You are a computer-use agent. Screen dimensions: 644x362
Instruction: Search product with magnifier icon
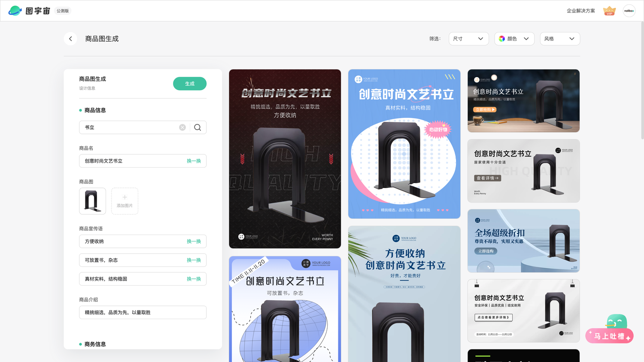coord(197,127)
